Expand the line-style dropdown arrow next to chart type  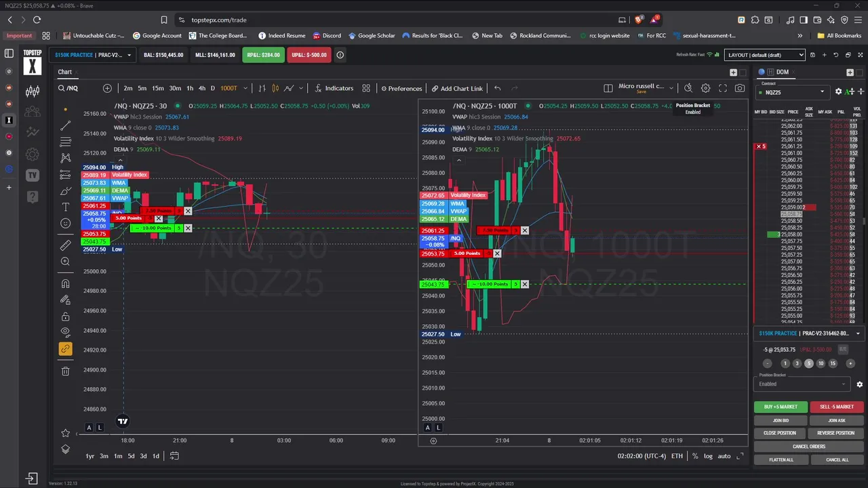click(300, 88)
